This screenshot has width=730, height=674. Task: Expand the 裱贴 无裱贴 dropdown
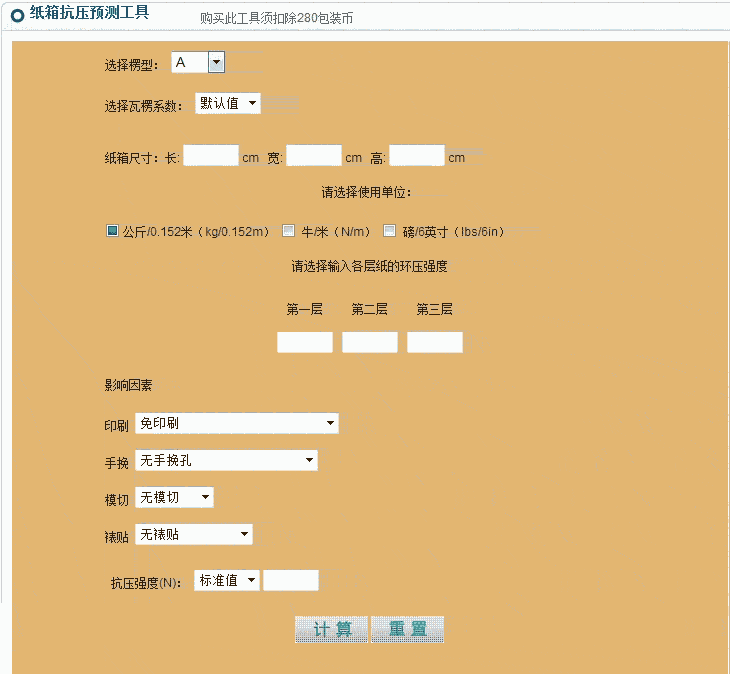194,535
